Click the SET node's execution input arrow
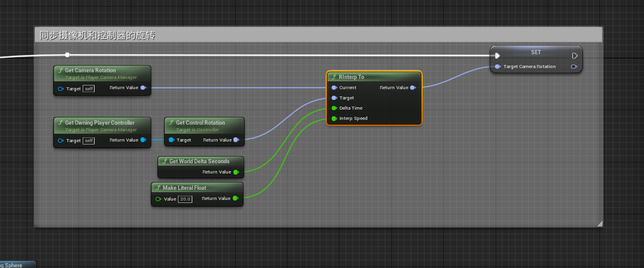Viewport: 644px width, 268px height. [x=497, y=55]
